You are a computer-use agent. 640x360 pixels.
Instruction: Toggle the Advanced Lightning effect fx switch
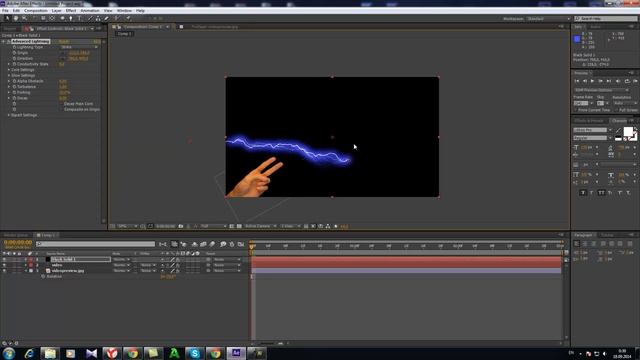pos(9,42)
